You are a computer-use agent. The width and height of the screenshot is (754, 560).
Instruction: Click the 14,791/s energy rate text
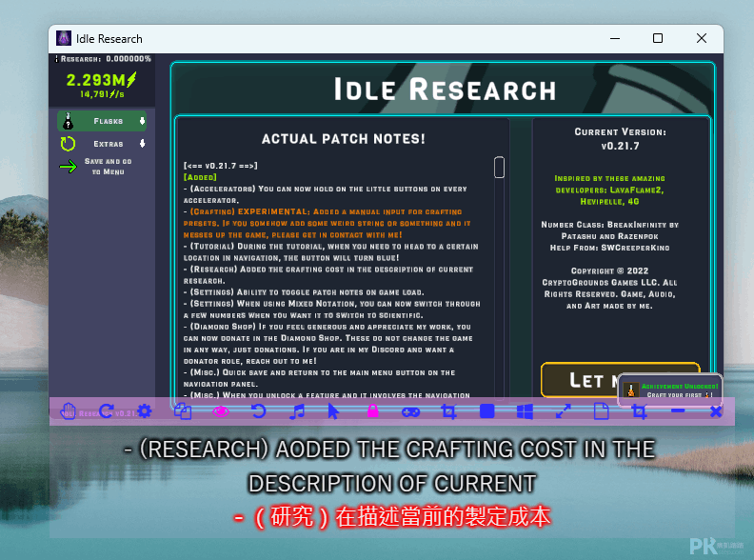(x=102, y=94)
